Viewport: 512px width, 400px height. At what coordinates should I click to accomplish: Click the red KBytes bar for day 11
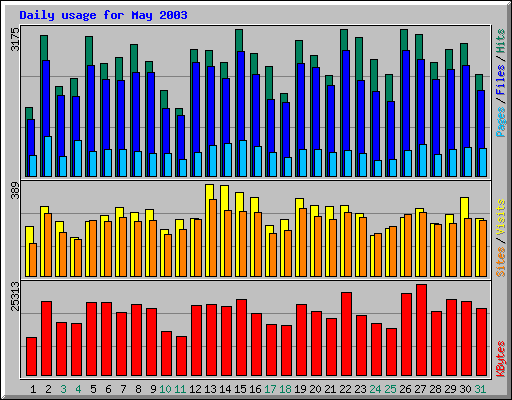tap(181, 356)
